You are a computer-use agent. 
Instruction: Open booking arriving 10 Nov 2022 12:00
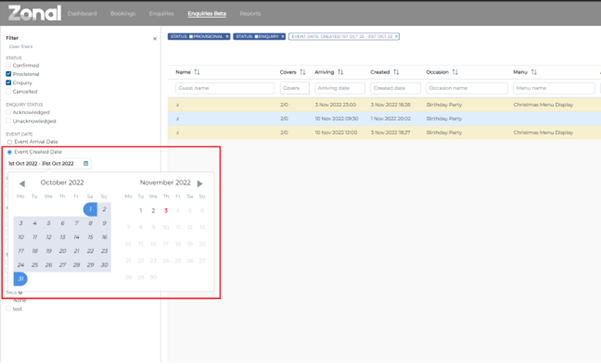coord(384,133)
